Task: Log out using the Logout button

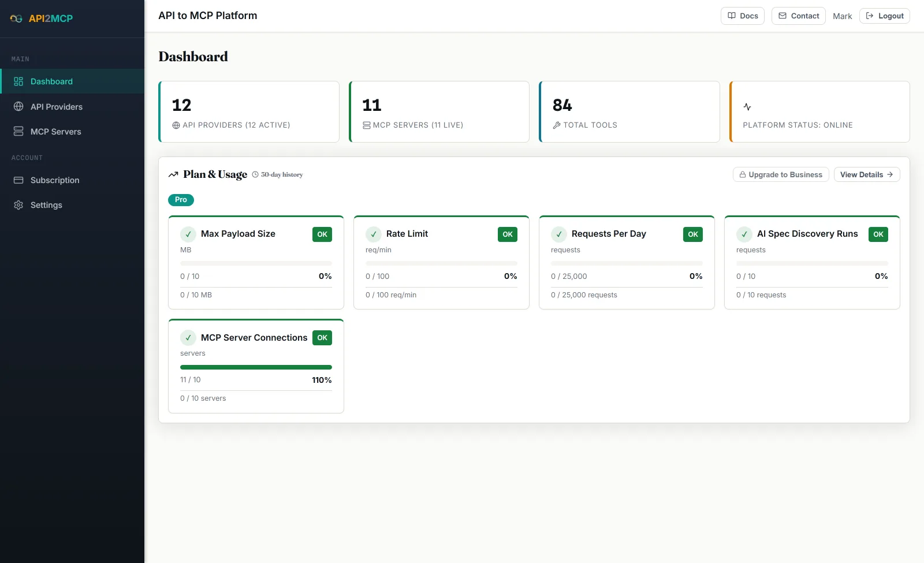Action: pyautogui.click(x=885, y=16)
